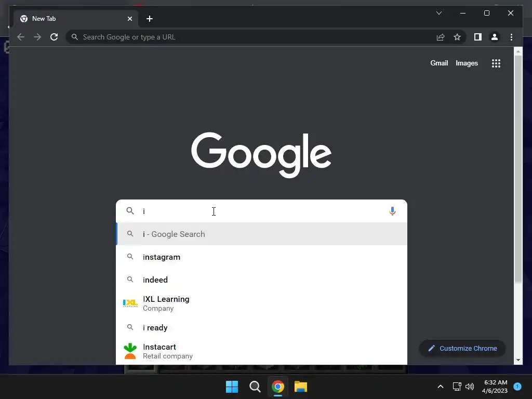Close the New Tab tab

pyautogui.click(x=129, y=19)
